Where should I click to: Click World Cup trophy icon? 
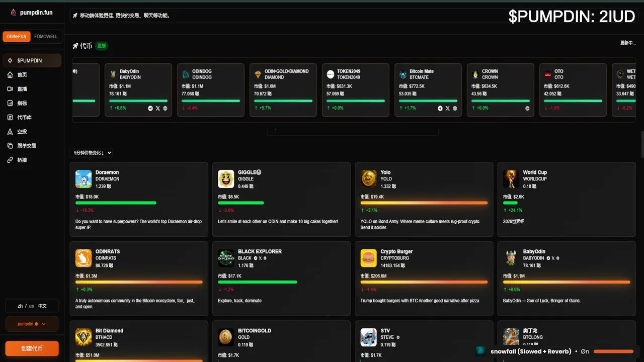[511, 179]
